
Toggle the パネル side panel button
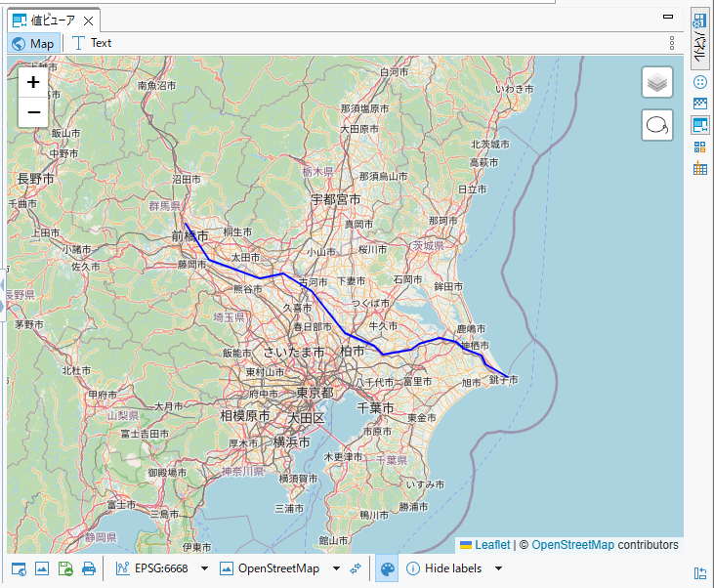pyautogui.click(x=699, y=39)
